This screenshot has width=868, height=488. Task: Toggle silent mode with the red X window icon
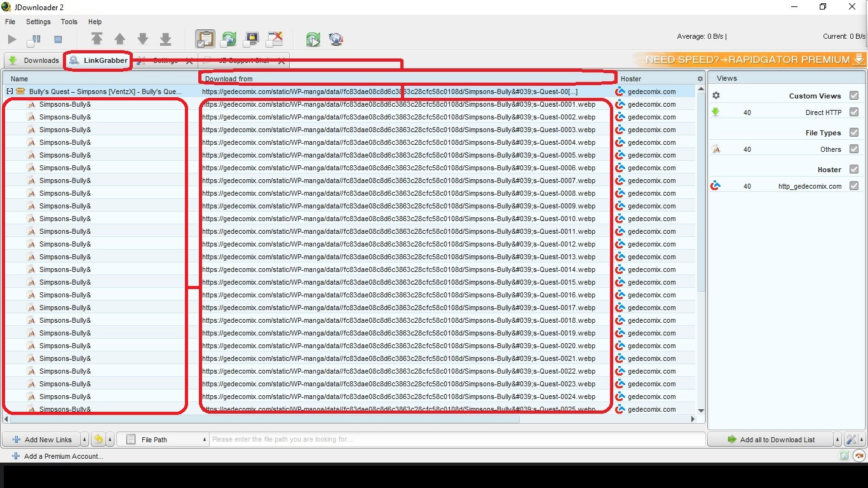[275, 39]
